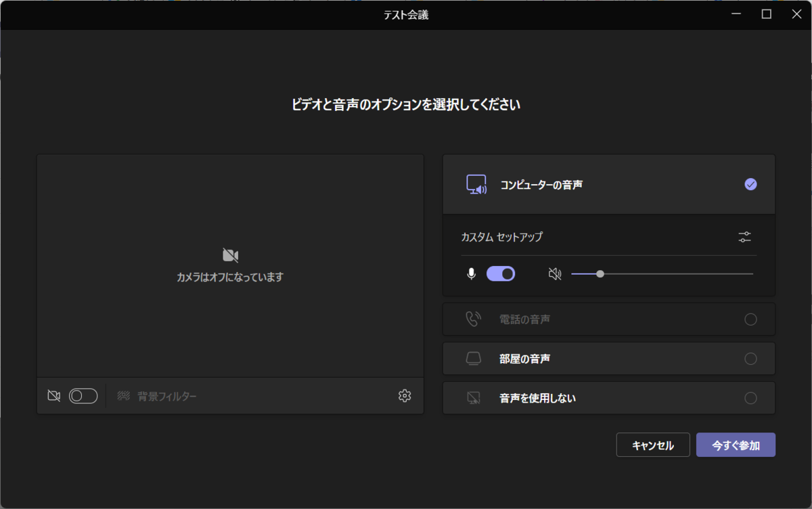This screenshot has width=812, height=509.
Task: Turn off the microphone toggle switch
Action: tap(501, 273)
